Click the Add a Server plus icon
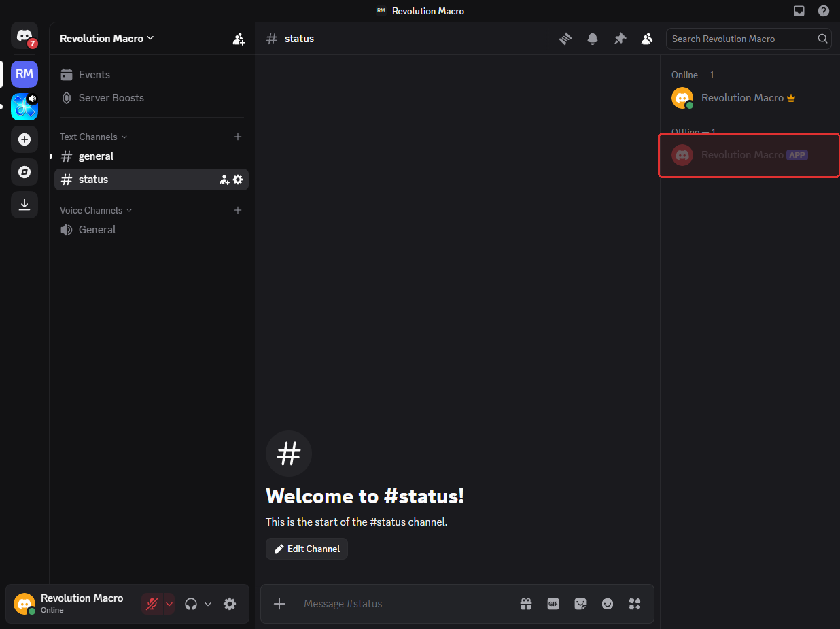The image size is (840, 629). pyautogui.click(x=24, y=139)
